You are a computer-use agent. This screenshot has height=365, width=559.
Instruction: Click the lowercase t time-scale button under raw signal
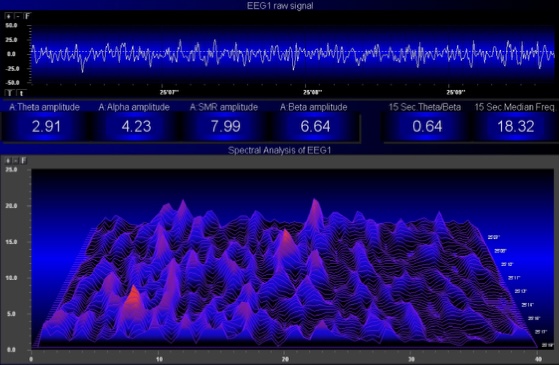pyautogui.click(x=21, y=93)
